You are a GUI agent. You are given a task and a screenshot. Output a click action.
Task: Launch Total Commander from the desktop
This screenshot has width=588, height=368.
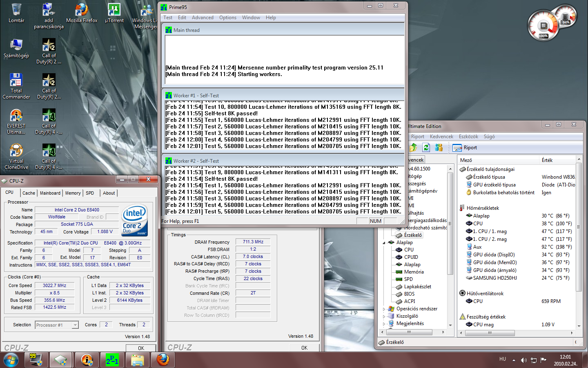coord(16,86)
